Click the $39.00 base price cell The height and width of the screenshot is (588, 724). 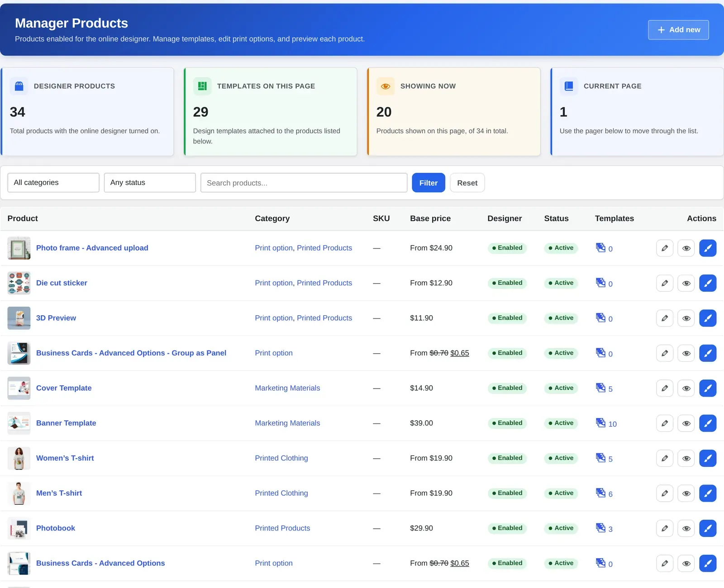point(421,423)
